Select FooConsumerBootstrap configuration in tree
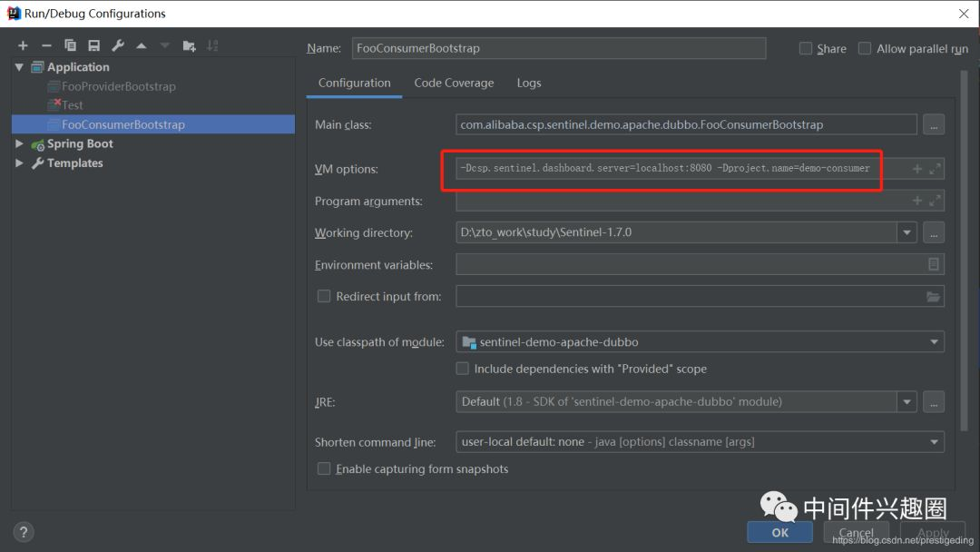The width and height of the screenshot is (980, 552). (x=153, y=124)
